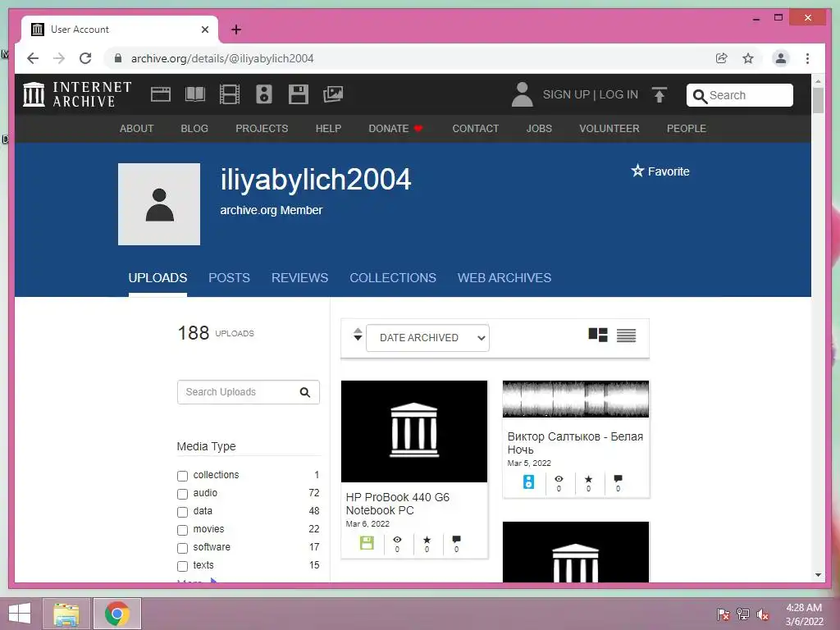The image size is (840, 630).
Task: Reload the page in Chrome
Action: pos(85,58)
